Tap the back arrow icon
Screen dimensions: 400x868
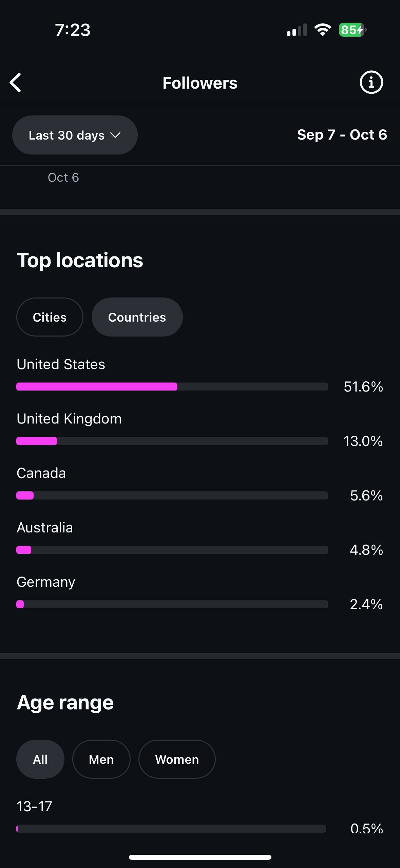coord(16,83)
